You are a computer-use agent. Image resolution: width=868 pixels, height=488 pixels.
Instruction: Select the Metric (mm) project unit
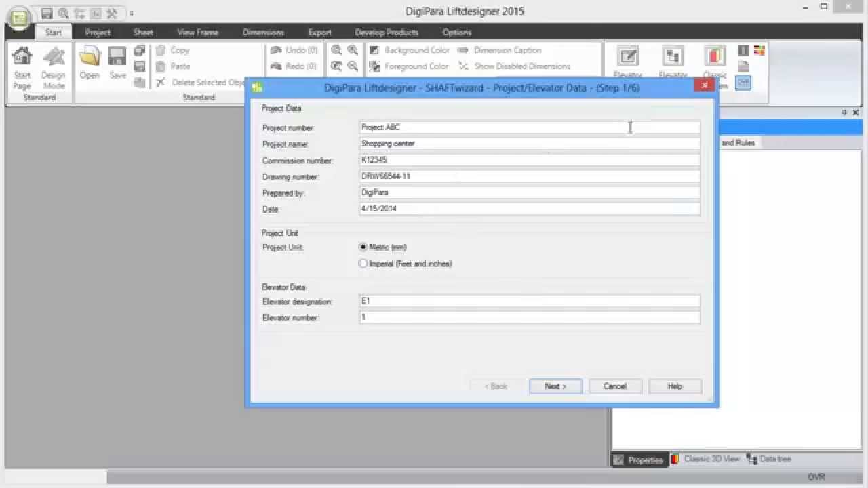pos(383,247)
